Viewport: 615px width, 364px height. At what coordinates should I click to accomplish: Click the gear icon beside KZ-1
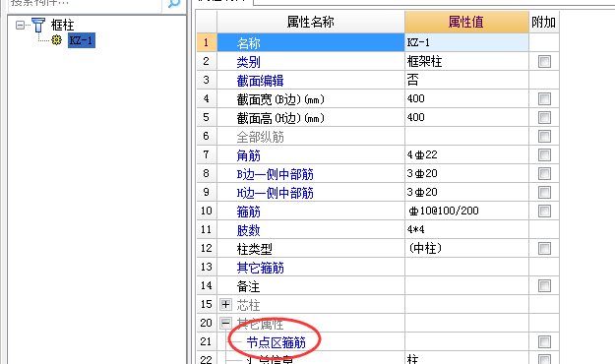tap(56, 40)
